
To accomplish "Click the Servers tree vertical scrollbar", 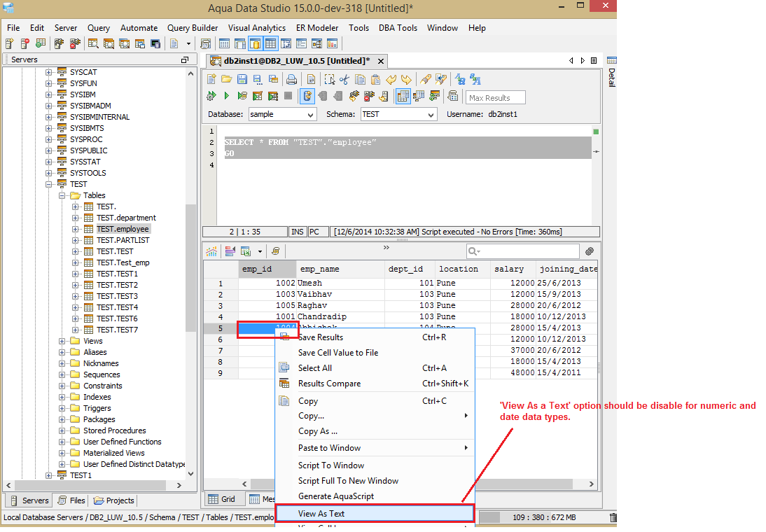I will coord(190,269).
